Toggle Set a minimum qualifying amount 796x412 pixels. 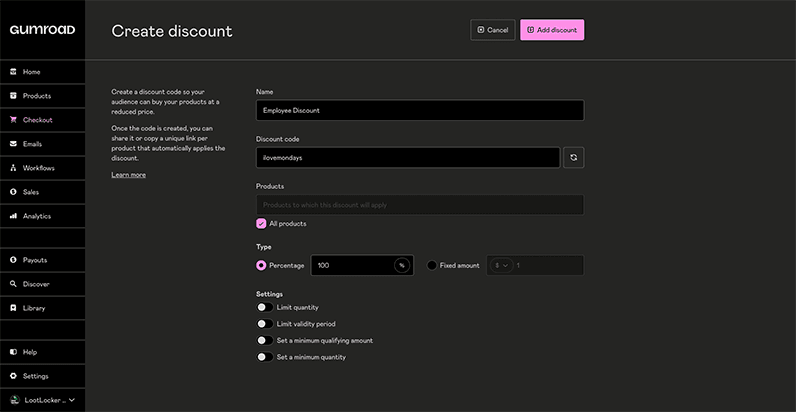pyautogui.click(x=264, y=340)
